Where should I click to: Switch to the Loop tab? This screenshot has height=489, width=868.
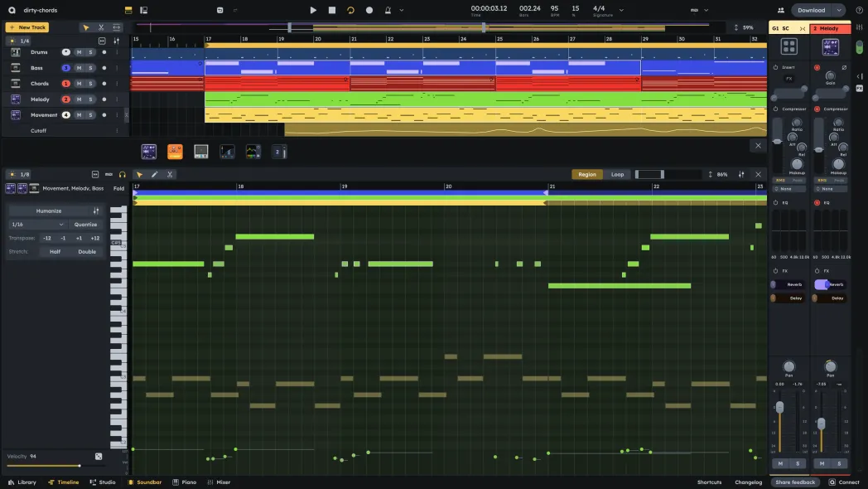pos(617,174)
